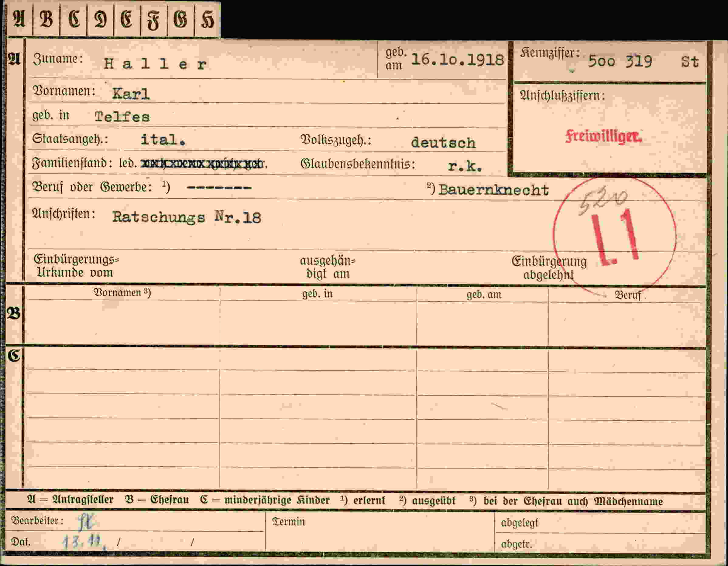Click the 'Vornamen 3)' column header
728x566 pixels.
click(122, 292)
